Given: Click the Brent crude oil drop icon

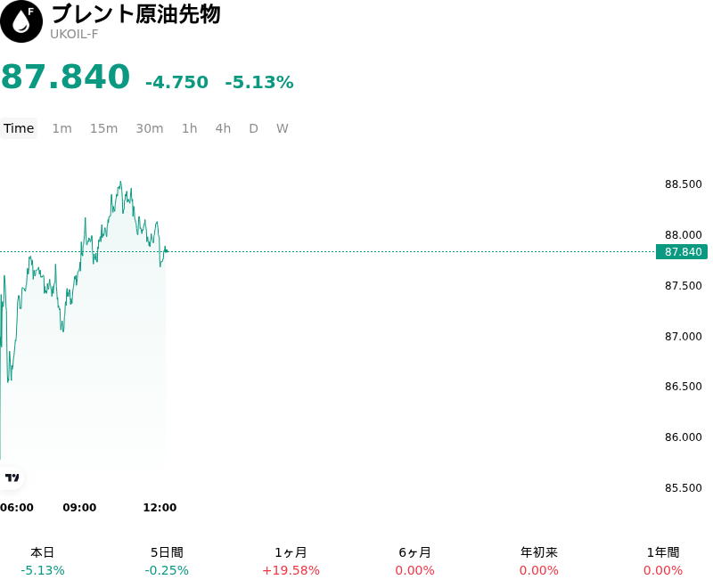Looking at the screenshot, I should (x=21, y=21).
